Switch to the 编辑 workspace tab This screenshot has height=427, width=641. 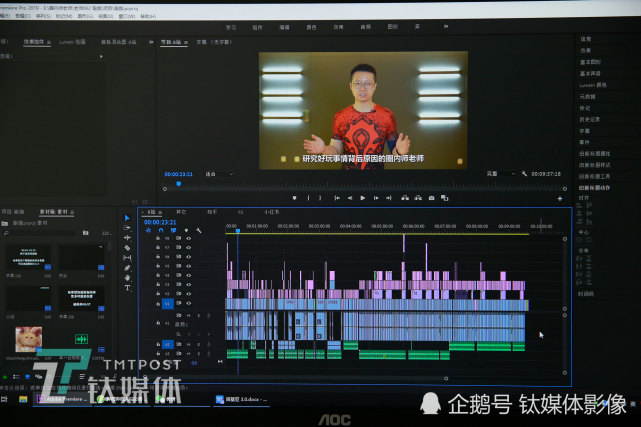284,27
